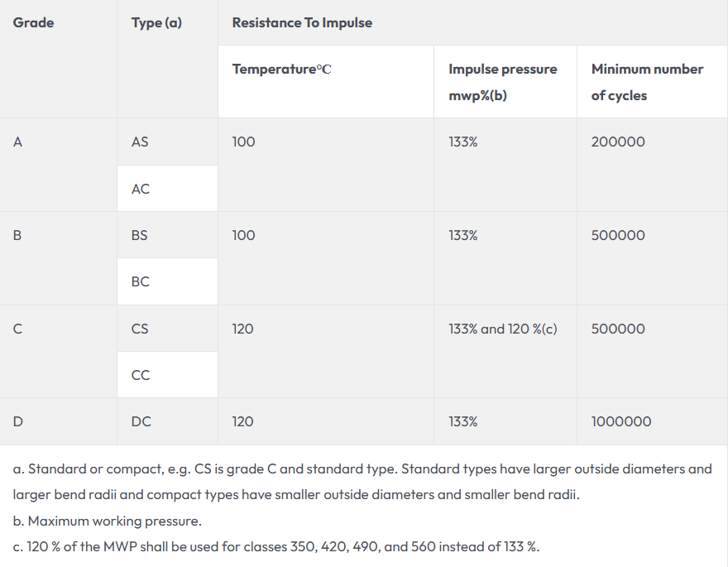The image size is (728, 567).
Task: Click the Grade column header
Action: [34, 23]
